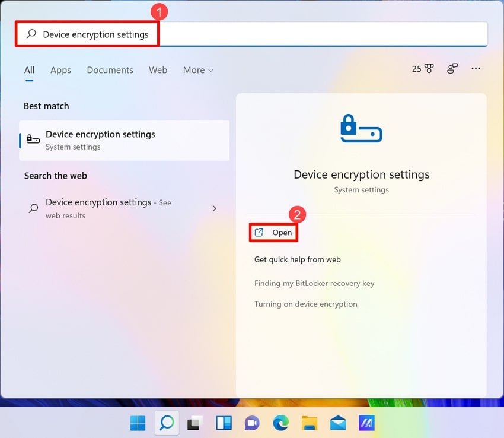Screen dimensions: 504x438
Task: Click the magnifier icon on the web result row
Action: [x=34, y=208]
